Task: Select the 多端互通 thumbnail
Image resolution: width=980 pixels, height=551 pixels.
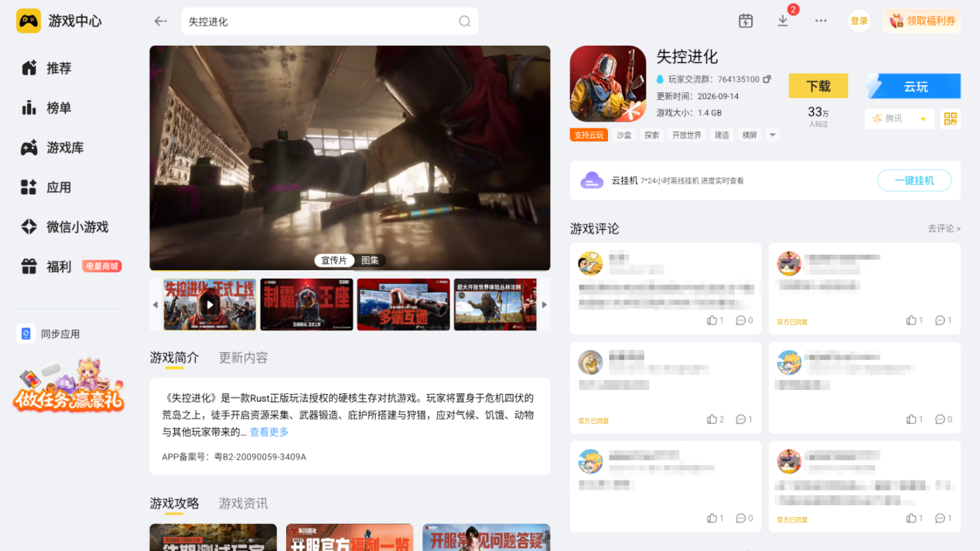Action: (x=403, y=305)
